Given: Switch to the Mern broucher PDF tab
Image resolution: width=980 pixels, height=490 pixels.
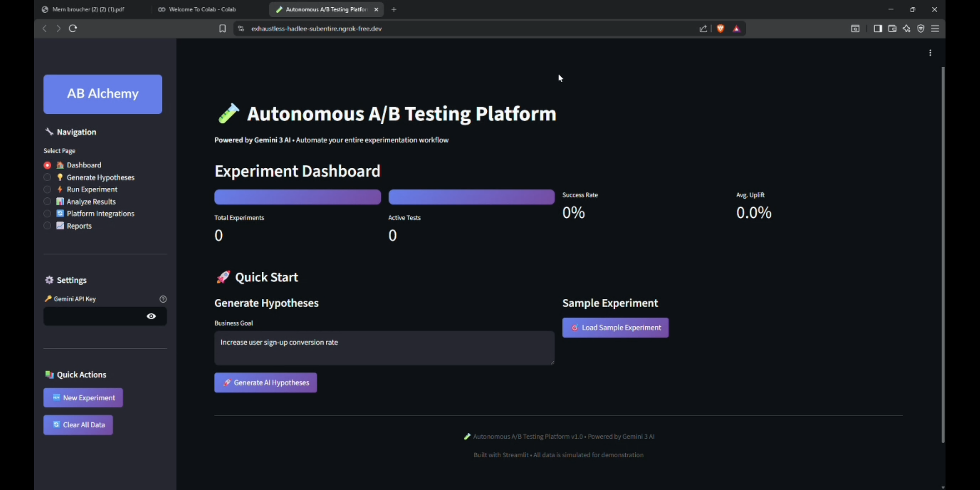Looking at the screenshot, I should tap(88, 10).
